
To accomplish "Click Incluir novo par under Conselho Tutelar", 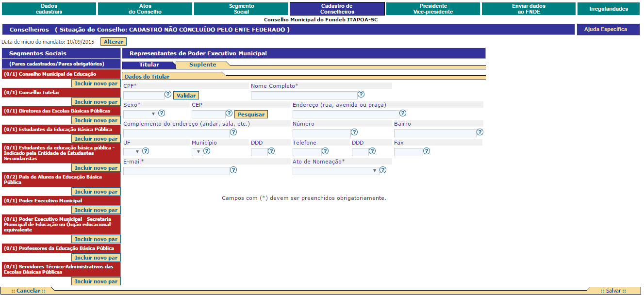I will (96, 102).
